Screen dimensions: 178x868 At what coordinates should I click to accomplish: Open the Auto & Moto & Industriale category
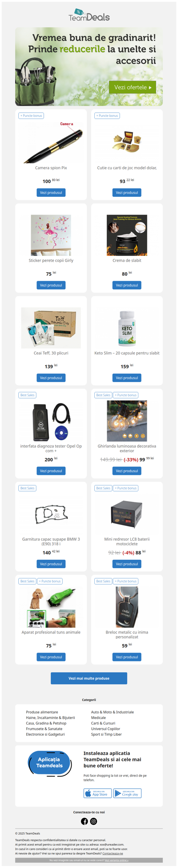[x=112, y=712]
